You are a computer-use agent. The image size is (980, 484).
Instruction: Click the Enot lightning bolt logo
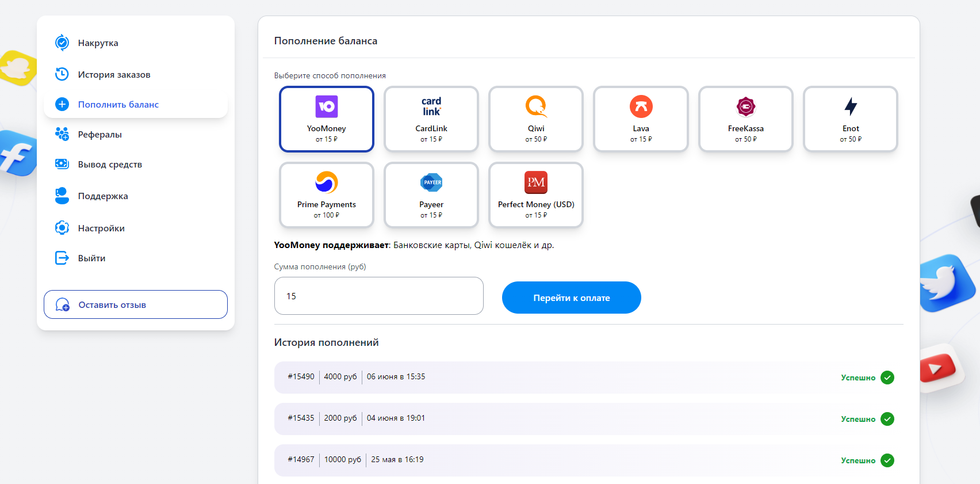click(x=851, y=106)
